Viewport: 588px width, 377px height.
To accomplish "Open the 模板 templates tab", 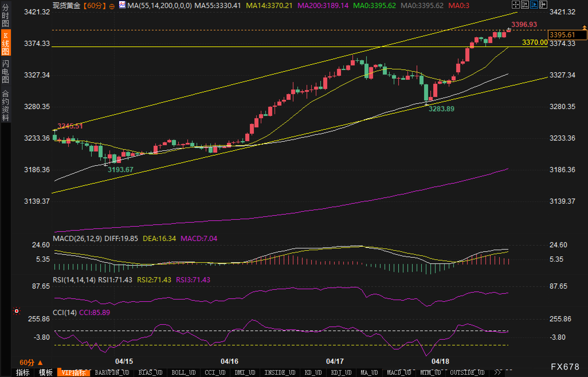I will (x=46, y=372).
